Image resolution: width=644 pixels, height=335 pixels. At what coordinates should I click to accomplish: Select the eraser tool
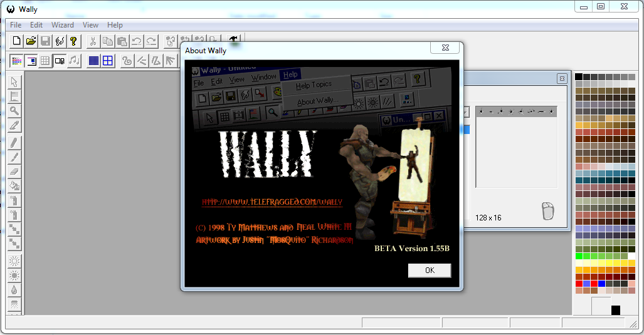click(14, 172)
